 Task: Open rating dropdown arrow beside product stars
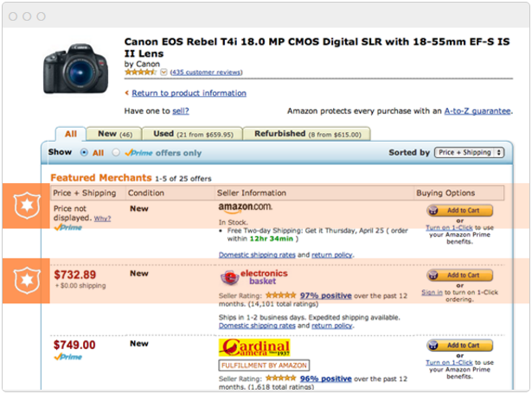pyautogui.click(x=163, y=73)
